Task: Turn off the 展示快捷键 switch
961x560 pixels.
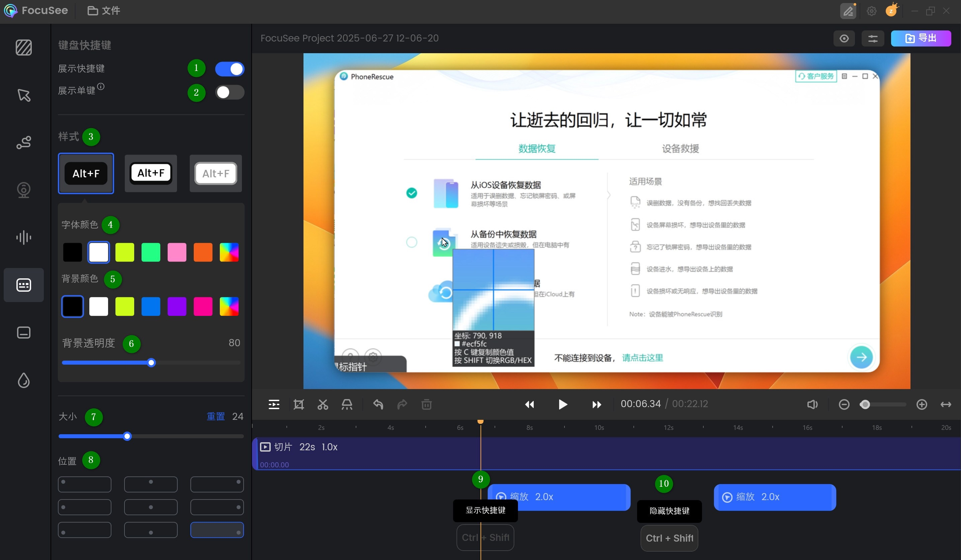Action: point(230,69)
